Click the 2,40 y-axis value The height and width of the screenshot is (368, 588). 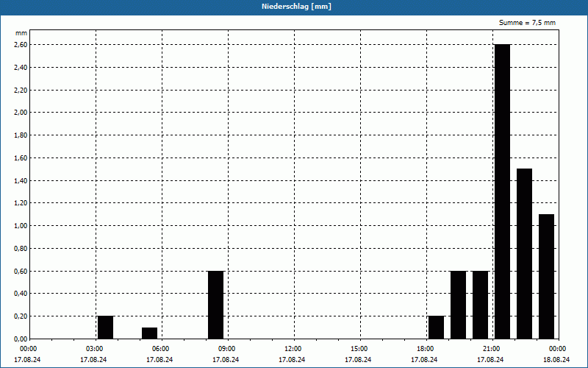coord(21,68)
